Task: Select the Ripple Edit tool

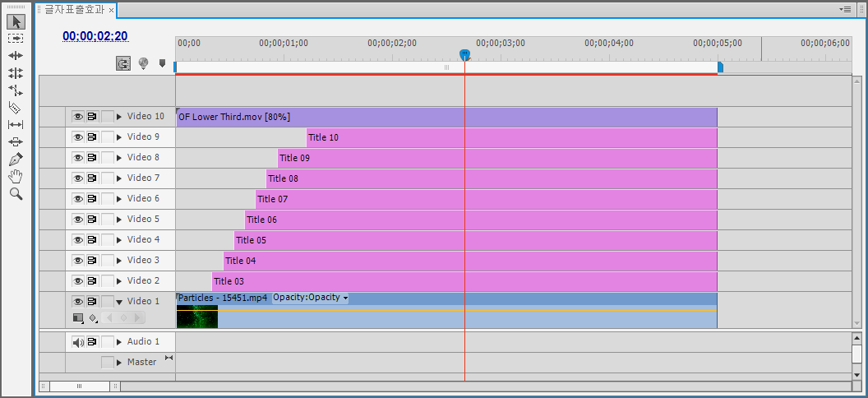Action: point(16,55)
